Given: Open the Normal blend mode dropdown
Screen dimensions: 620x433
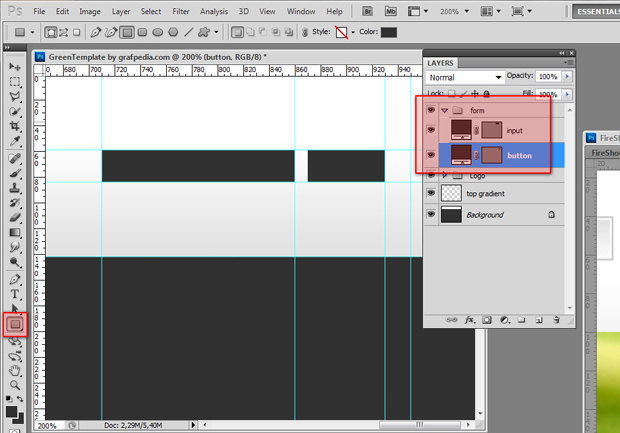Looking at the screenshot, I should (x=465, y=78).
